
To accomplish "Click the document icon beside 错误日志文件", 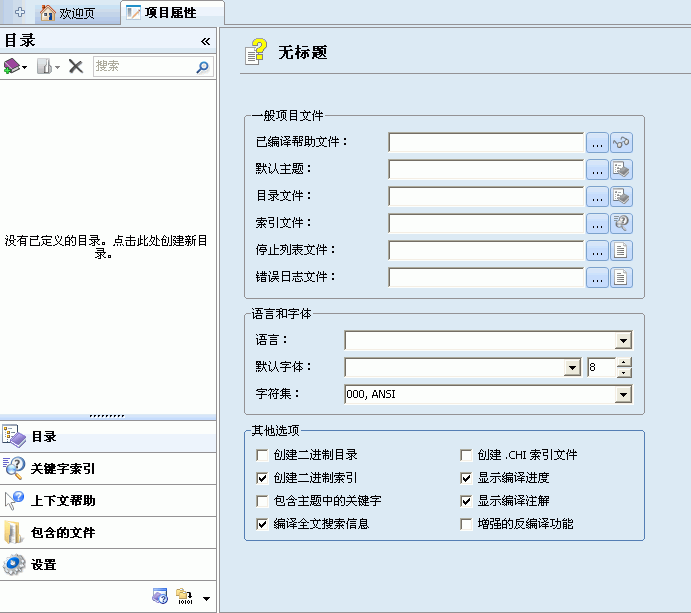I will tap(621, 278).
